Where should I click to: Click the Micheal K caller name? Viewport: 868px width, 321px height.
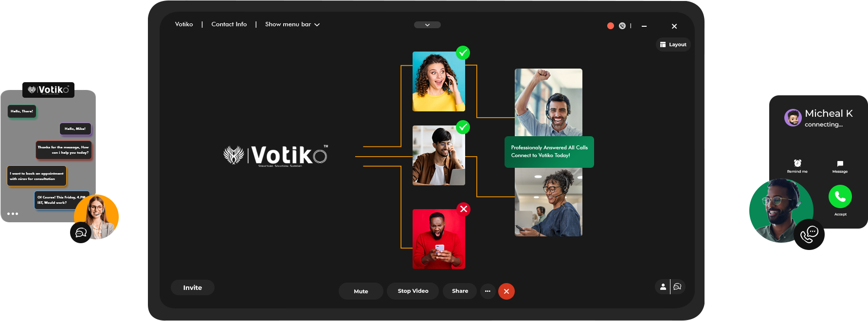829,113
